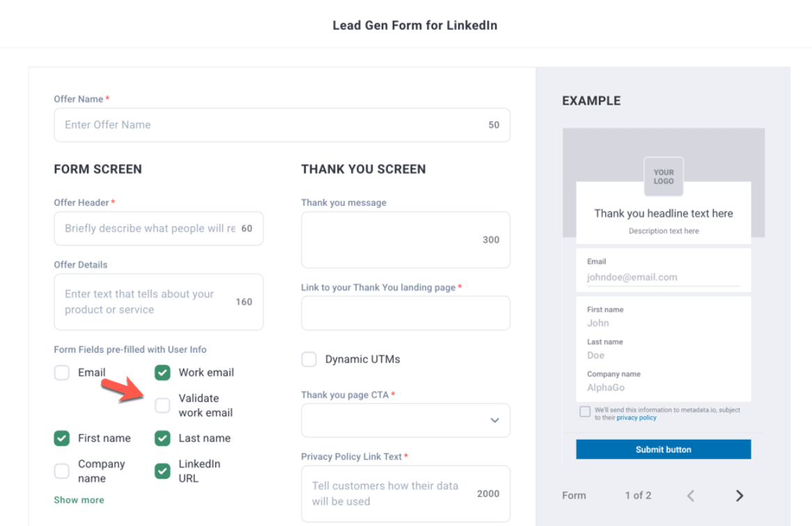
Task: Click the previous arrow under the example preview
Action: [690, 495]
